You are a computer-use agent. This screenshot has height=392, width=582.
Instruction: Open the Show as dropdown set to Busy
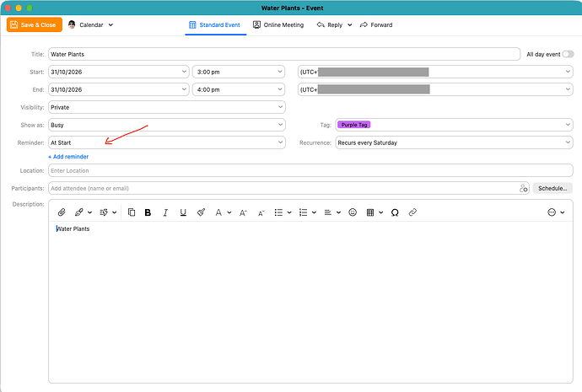coord(167,125)
